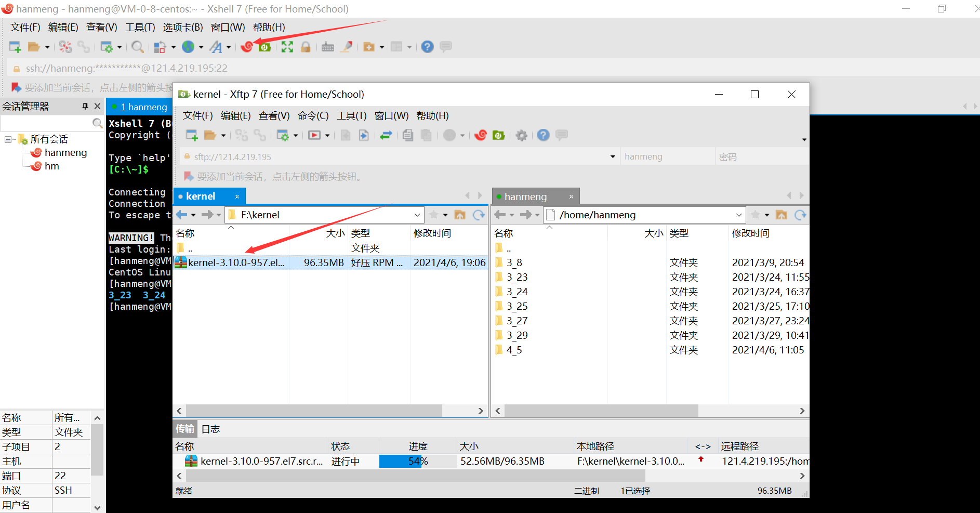980x513 pixels.
Task: Open the red Xshell icon in Xftp toolbar
Action: click(x=481, y=135)
